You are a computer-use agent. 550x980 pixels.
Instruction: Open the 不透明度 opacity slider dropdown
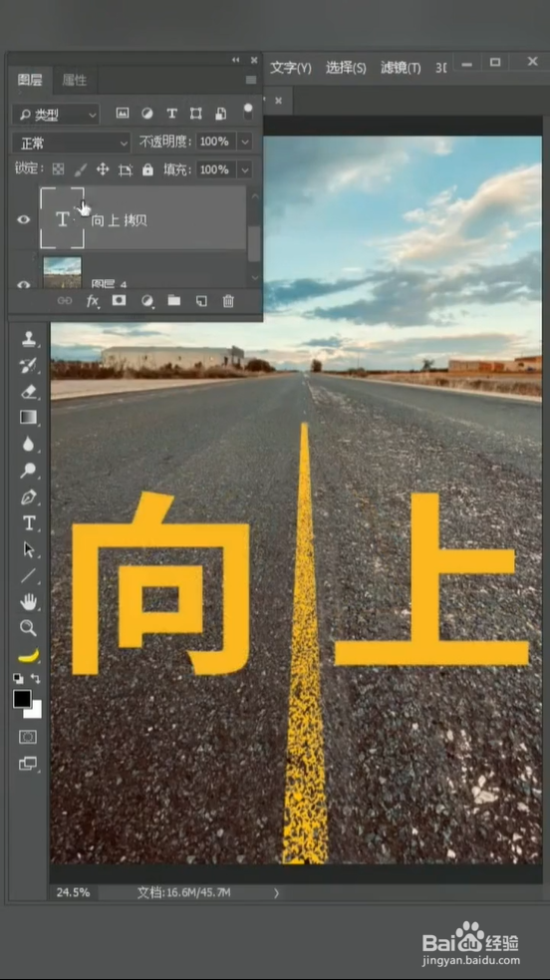tap(245, 142)
